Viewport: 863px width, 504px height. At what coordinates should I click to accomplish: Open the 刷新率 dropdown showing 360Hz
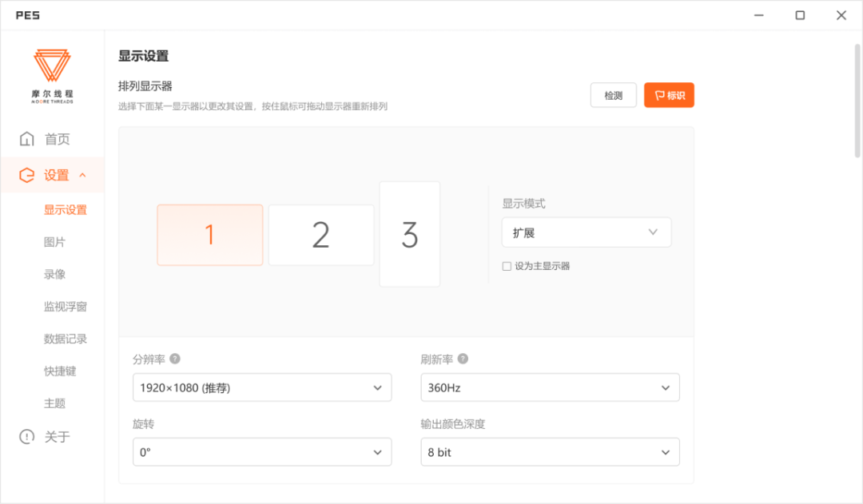(550, 387)
